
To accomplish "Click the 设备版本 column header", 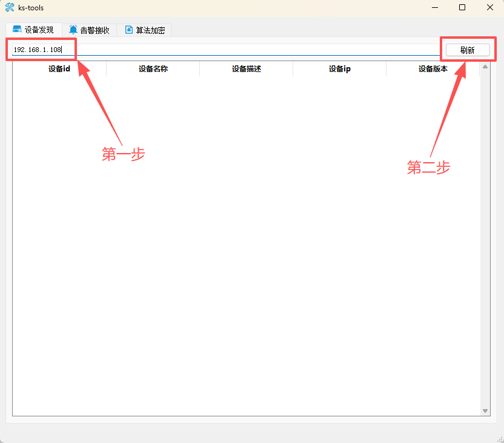I will point(433,68).
